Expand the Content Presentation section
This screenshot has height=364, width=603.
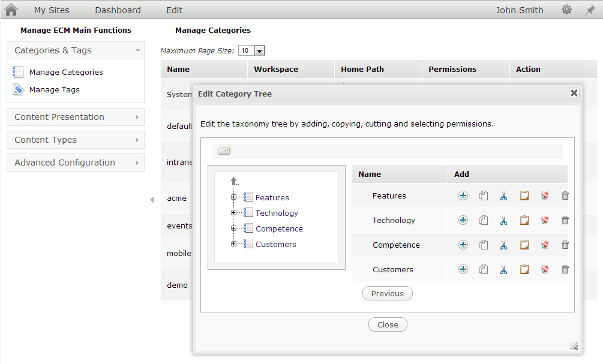[76, 117]
